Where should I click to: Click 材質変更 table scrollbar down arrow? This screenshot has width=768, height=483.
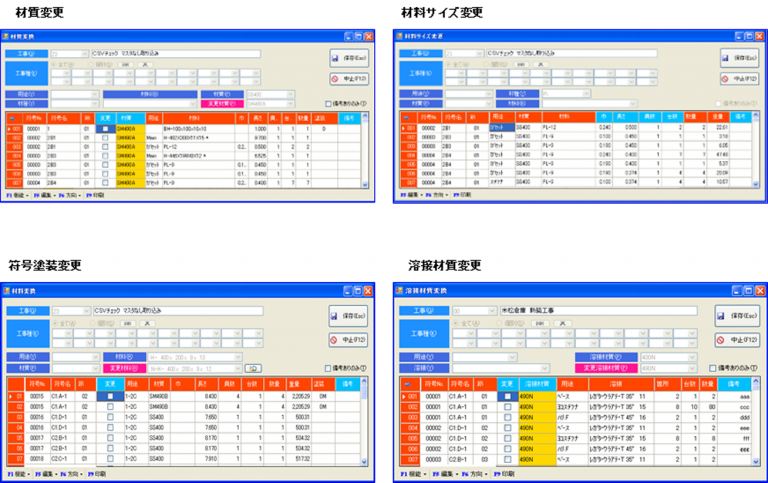(x=365, y=185)
